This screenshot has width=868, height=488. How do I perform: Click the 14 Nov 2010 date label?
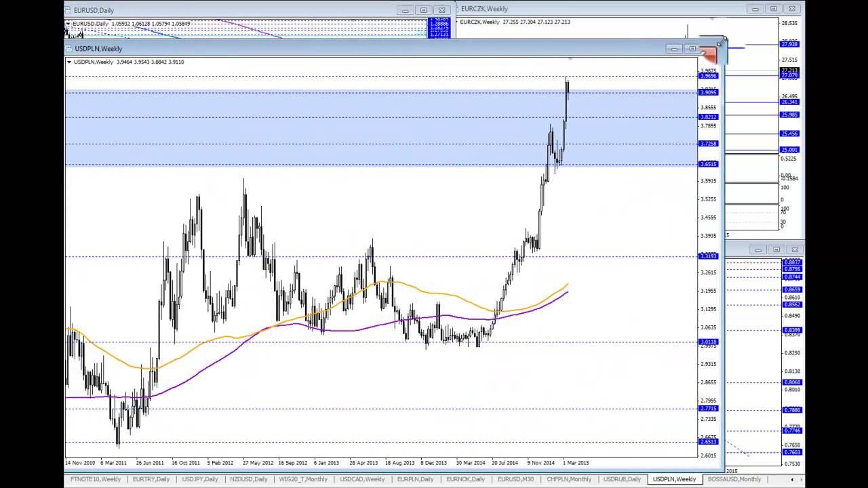click(x=80, y=463)
